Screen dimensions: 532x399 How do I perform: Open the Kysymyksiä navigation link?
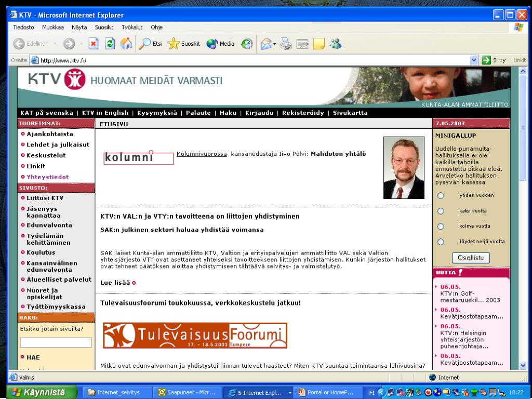click(x=157, y=113)
